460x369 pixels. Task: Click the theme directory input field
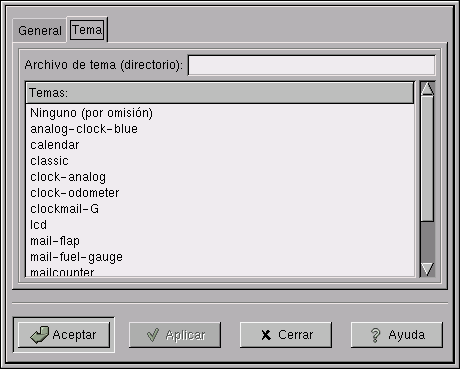click(x=312, y=65)
